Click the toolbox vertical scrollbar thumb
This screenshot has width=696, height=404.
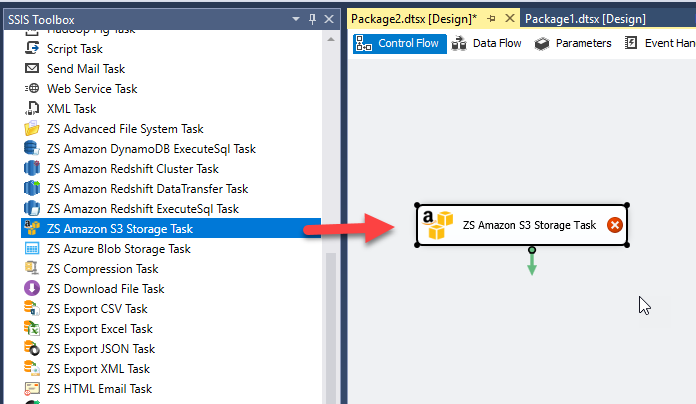tap(331, 329)
